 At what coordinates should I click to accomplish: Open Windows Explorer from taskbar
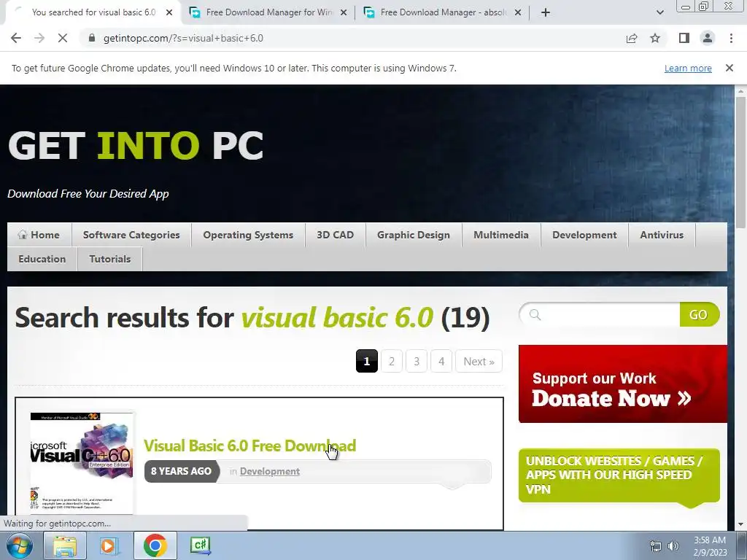[65, 545]
